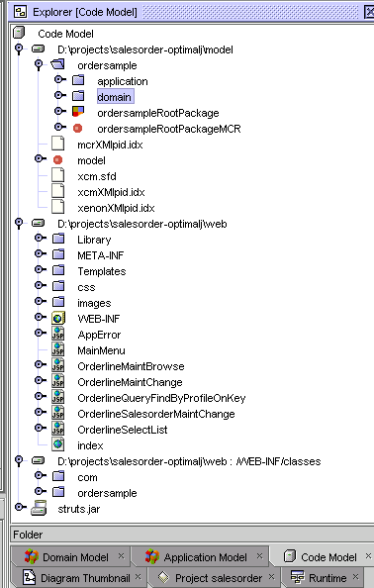Viewport: 374px width, 588px height.
Task: Expand the struts.jar node
Action: 21,507
